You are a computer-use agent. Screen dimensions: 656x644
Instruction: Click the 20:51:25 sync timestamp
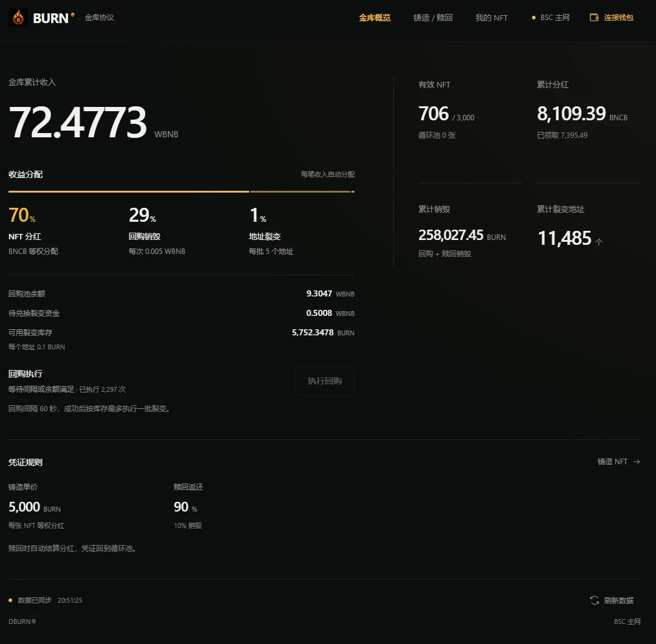70,600
